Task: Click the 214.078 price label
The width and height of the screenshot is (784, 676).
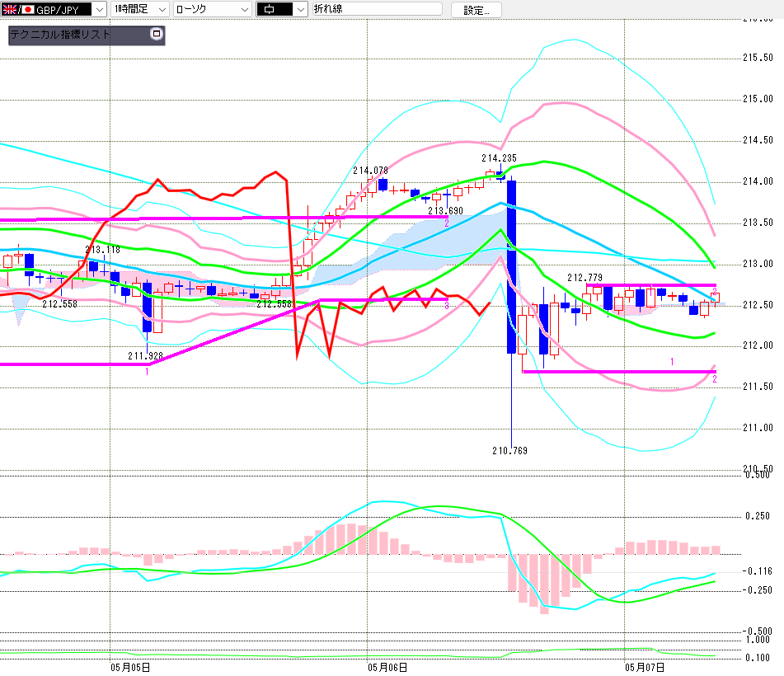Action: (x=370, y=171)
